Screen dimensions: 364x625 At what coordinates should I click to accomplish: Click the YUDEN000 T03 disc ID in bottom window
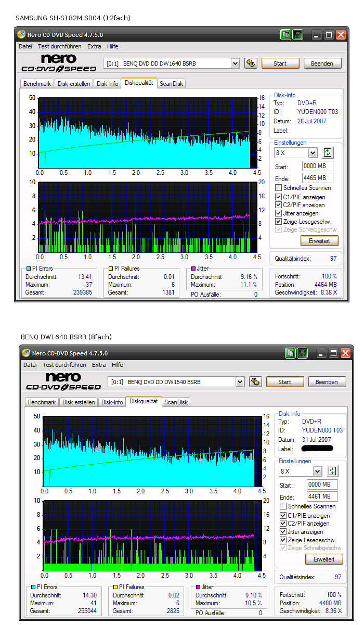coord(322,430)
